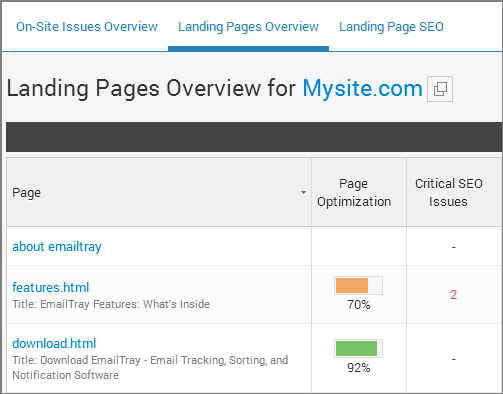Click the green 92% optimization bar
503x394 pixels.
(358, 348)
